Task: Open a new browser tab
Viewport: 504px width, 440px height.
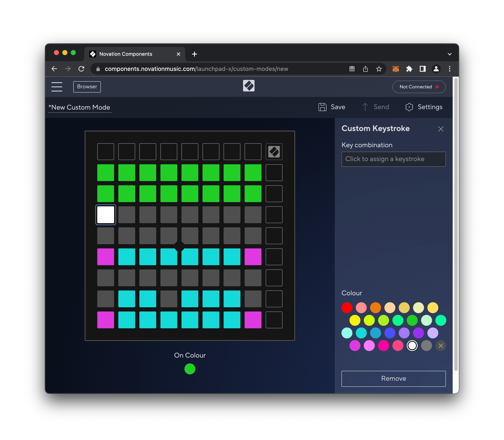Action: [x=194, y=54]
